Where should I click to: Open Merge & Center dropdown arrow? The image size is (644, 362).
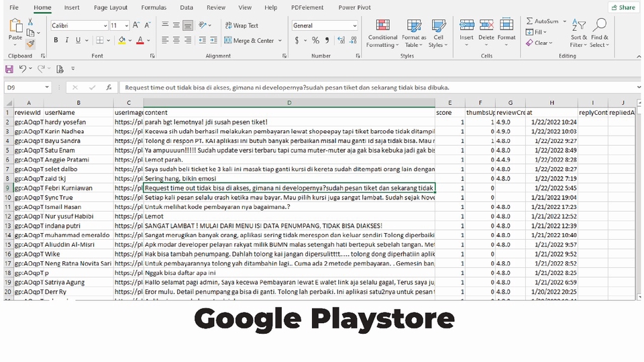click(x=280, y=40)
